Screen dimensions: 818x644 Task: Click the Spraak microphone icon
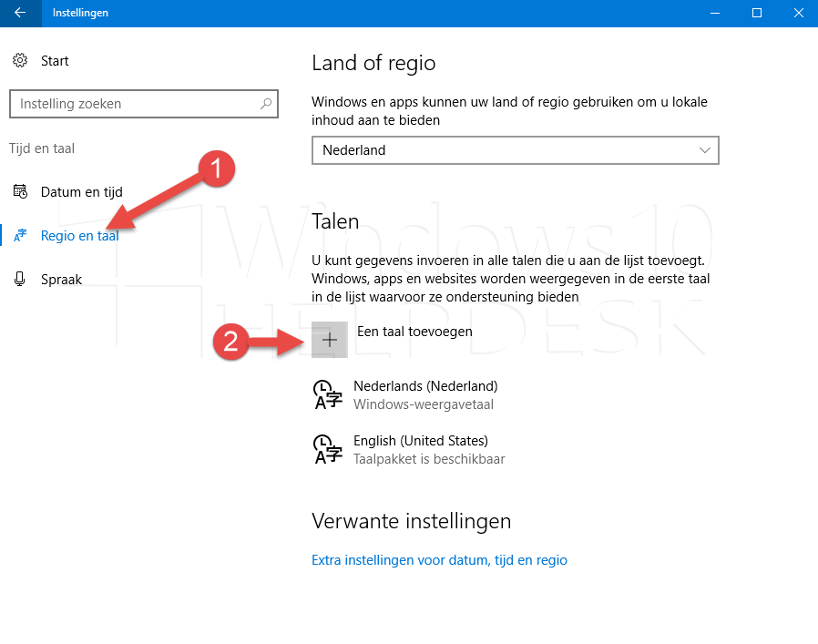(20, 280)
